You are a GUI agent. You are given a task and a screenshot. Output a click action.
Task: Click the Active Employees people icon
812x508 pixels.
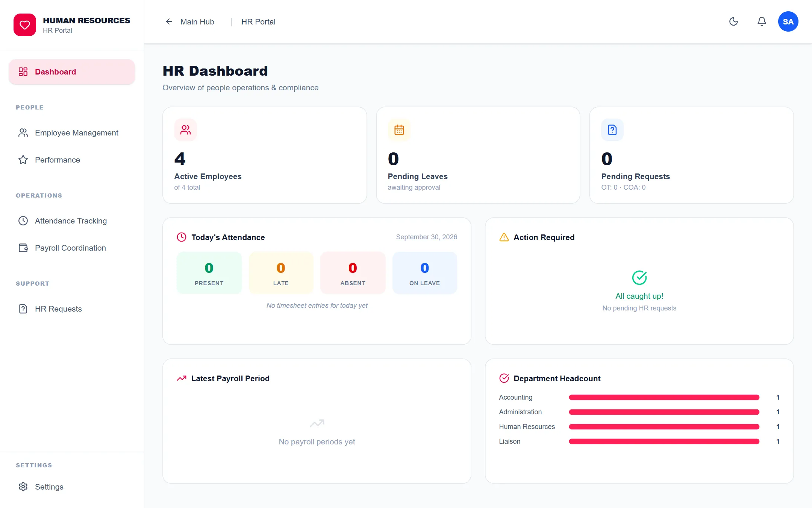(x=186, y=130)
